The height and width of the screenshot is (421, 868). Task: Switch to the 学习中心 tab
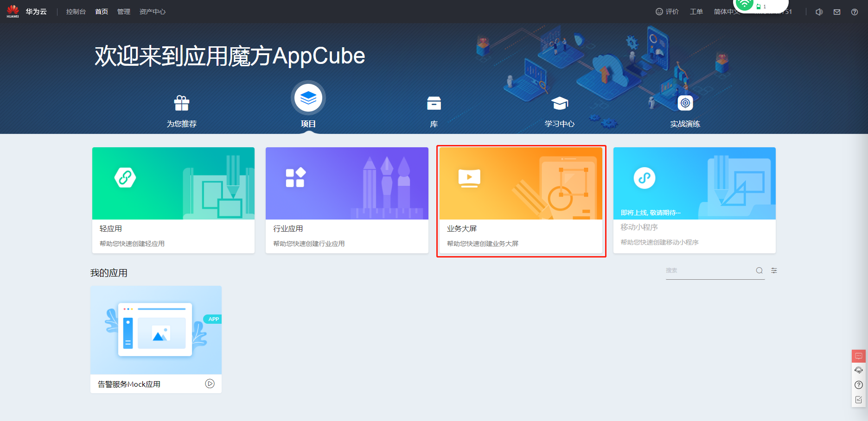(x=560, y=111)
